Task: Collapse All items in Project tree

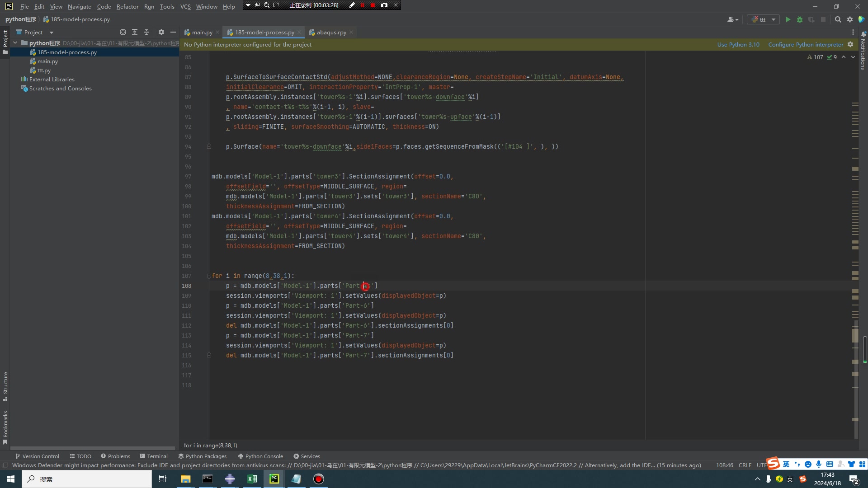Action: (146, 32)
